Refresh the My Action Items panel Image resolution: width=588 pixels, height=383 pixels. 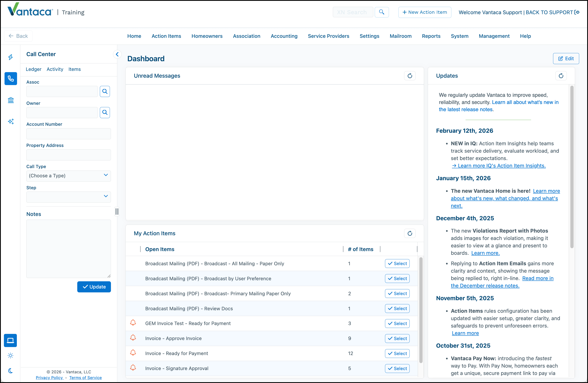click(410, 233)
